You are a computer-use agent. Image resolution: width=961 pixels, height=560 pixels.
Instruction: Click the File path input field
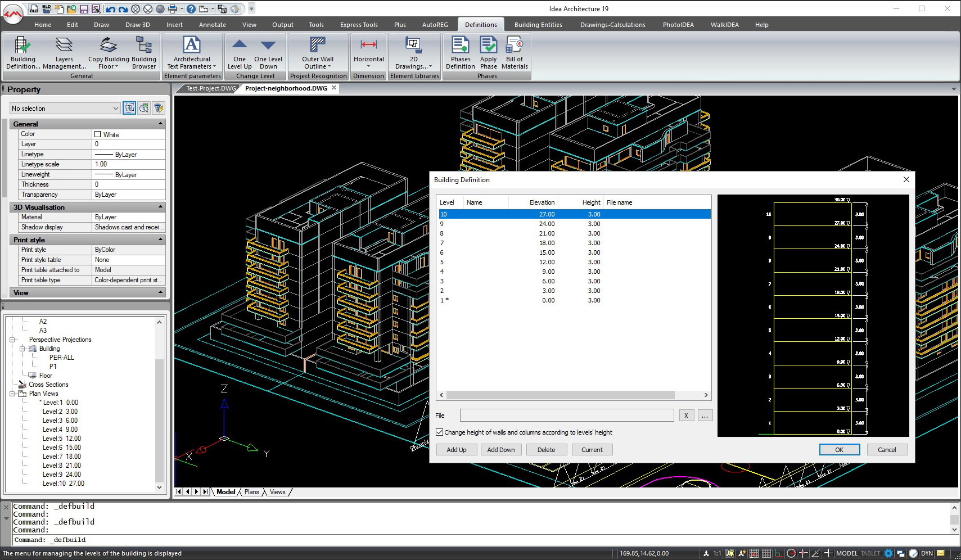[x=567, y=416]
